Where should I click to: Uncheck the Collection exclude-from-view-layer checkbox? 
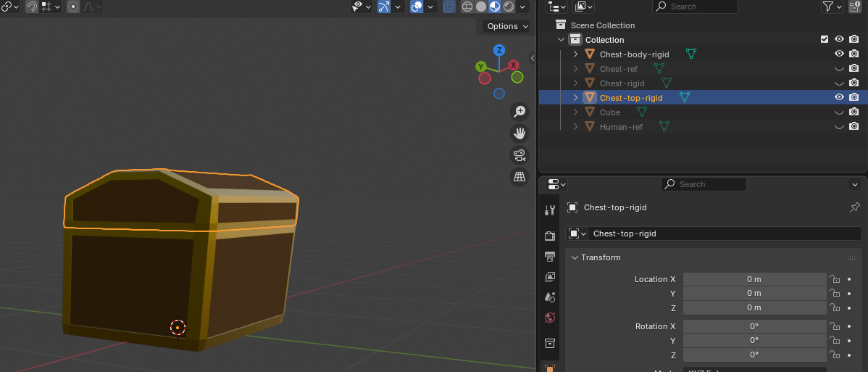825,40
